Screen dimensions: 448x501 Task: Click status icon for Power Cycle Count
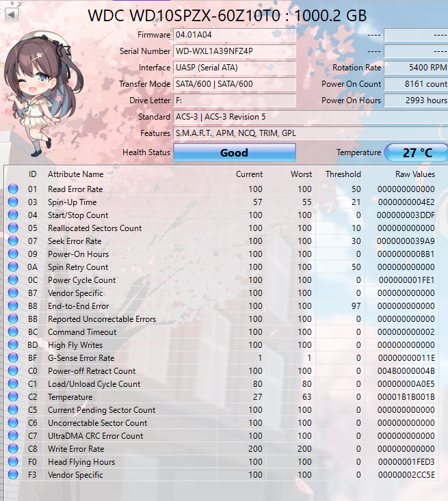(x=13, y=280)
